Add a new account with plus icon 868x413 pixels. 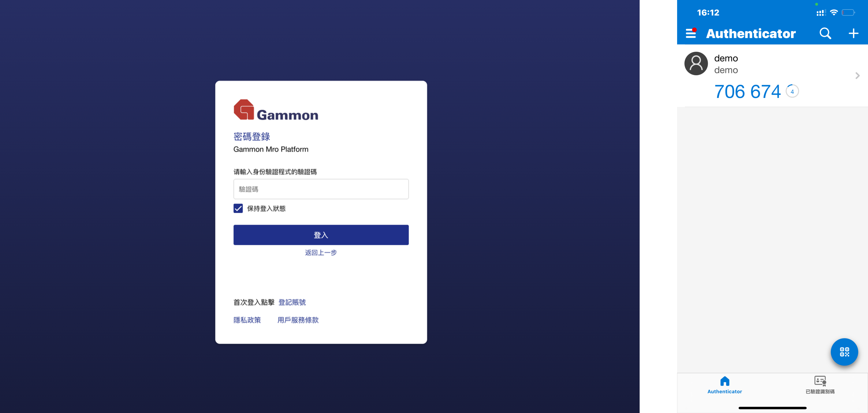point(853,33)
